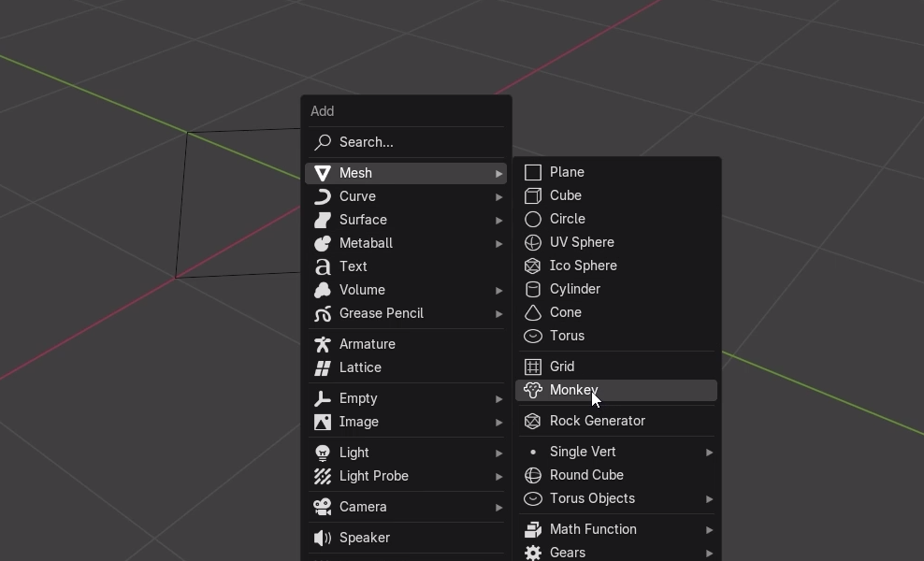
Task: Click the Image icon in the Add menu
Action: tap(323, 422)
